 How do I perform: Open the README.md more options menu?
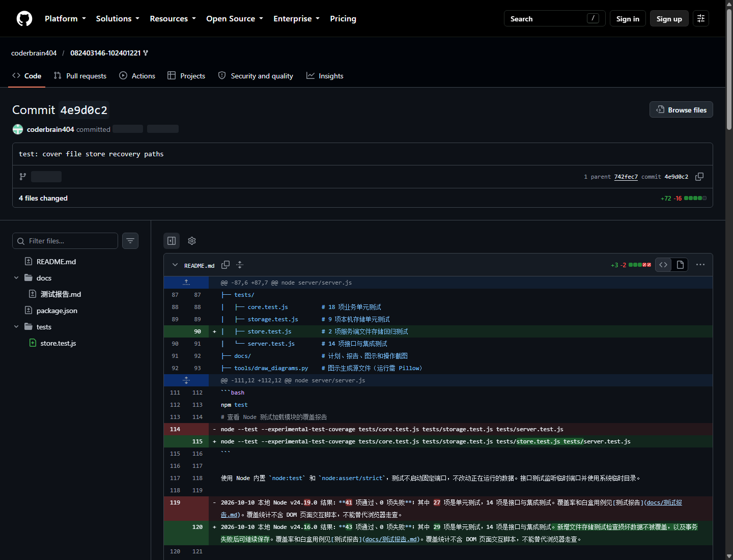point(700,265)
